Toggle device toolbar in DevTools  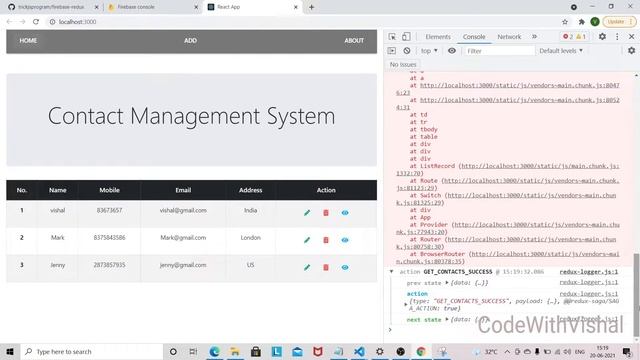pyautogui.click(x=406, y=37)
